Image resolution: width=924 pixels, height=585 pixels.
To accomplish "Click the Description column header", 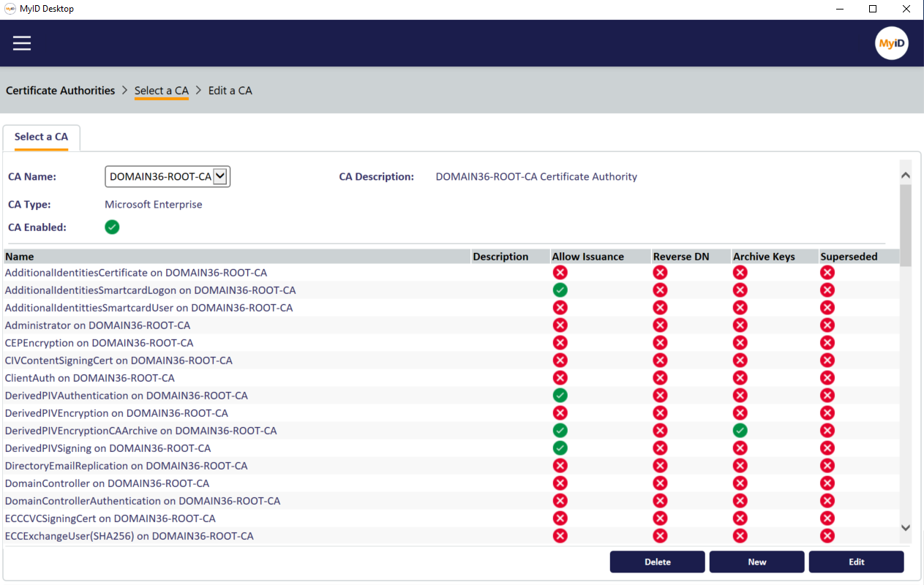I will click(x=511, y=257).
